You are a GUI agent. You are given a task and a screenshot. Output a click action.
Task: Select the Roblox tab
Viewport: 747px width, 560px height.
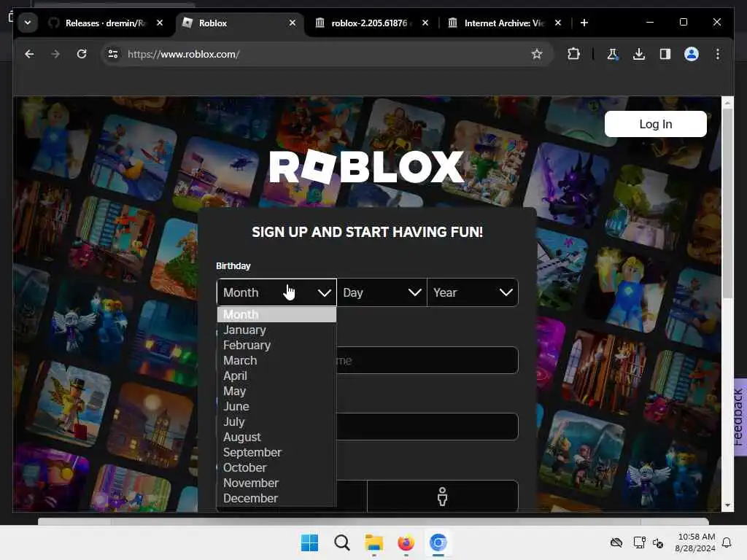(239, 23)
